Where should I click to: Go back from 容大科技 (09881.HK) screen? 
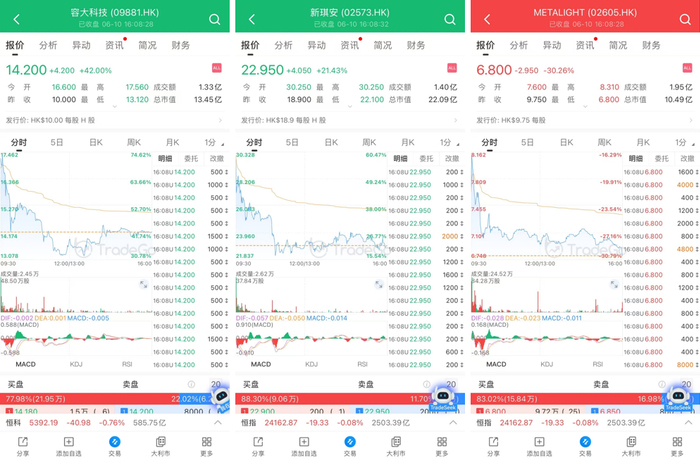point(17,19)
